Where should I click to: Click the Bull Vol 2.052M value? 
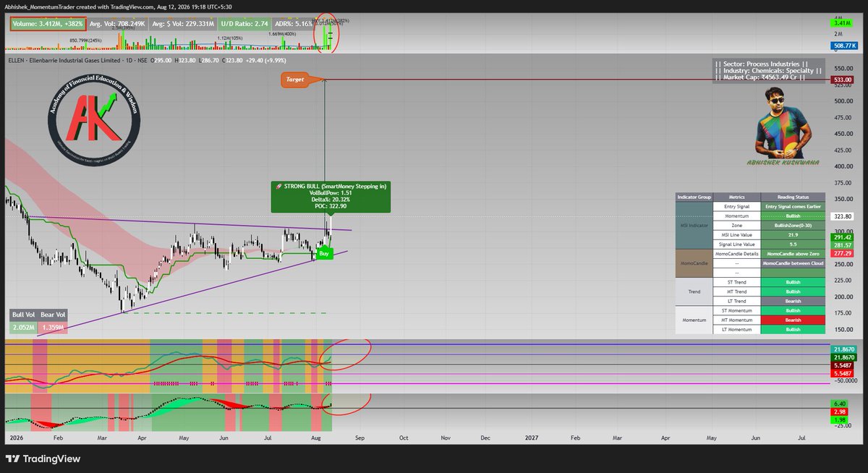click(x=23, y=328)
